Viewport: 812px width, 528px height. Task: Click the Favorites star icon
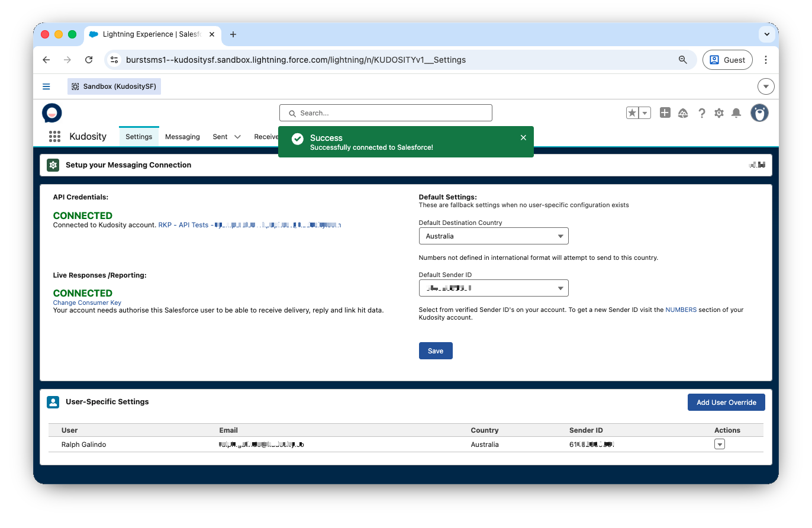[x=633, y=112]
